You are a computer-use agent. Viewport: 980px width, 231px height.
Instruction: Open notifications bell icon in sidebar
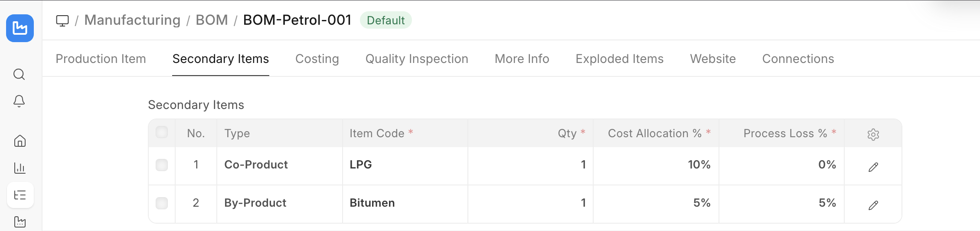(19, 101)
